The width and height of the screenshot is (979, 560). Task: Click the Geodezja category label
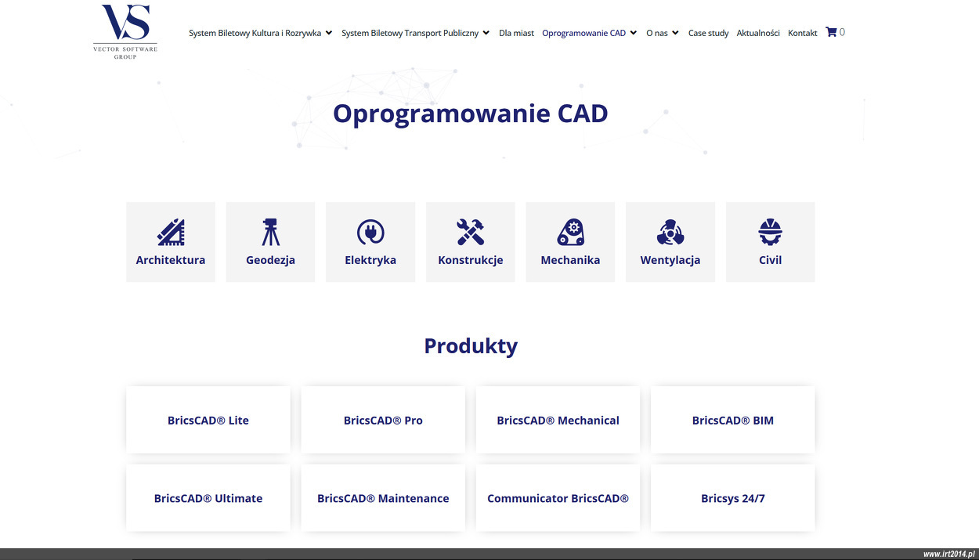click(x=270, y=260)
